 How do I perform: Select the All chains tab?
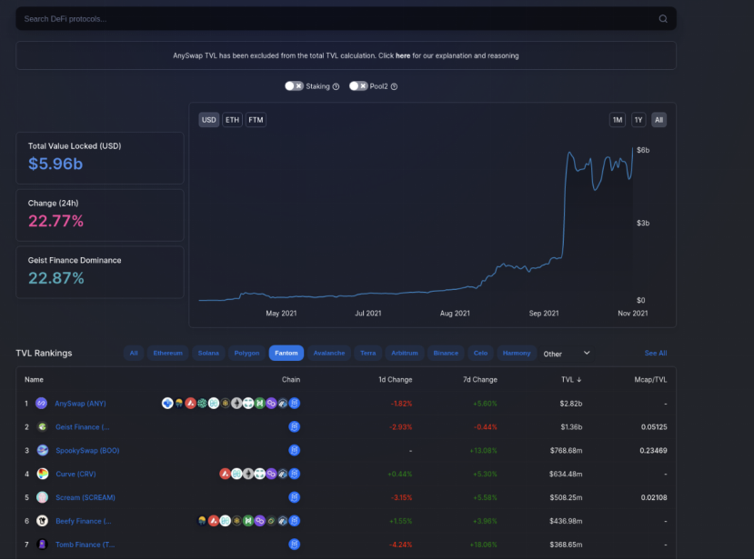pyautogui.click(x=134, y=353)
